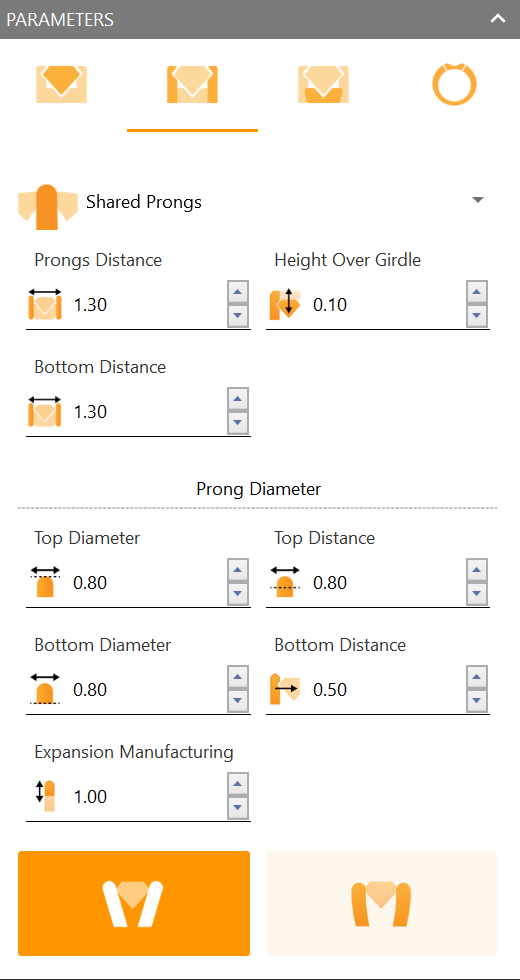
Task: Increase the Prongs Distance value
Action: [238, 292]
